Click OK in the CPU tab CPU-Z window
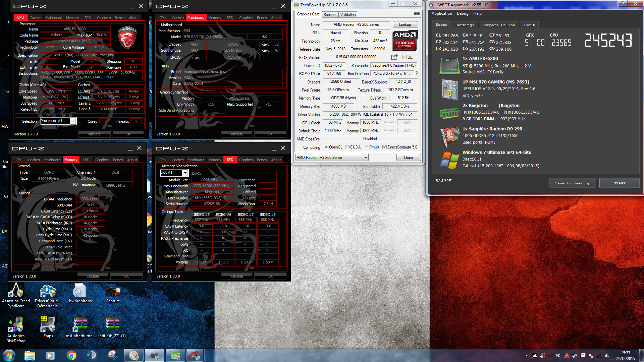 click(128, 134)
